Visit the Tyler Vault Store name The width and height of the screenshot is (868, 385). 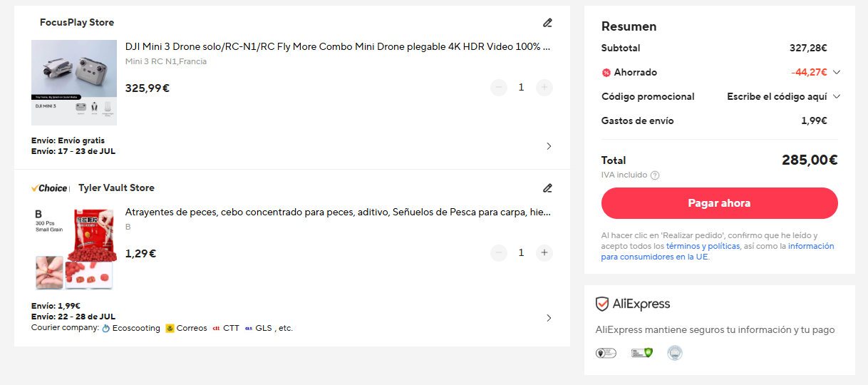[116, 188]
